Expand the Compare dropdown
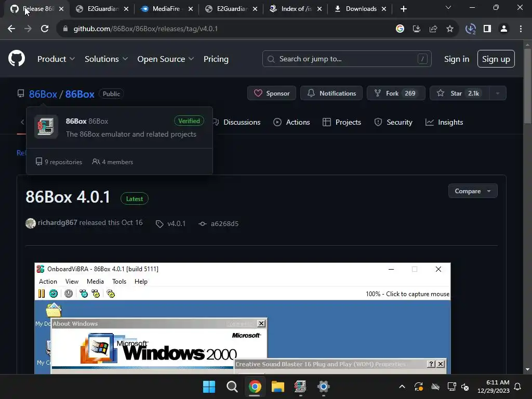Screen dimensions: 532x399 473,191
